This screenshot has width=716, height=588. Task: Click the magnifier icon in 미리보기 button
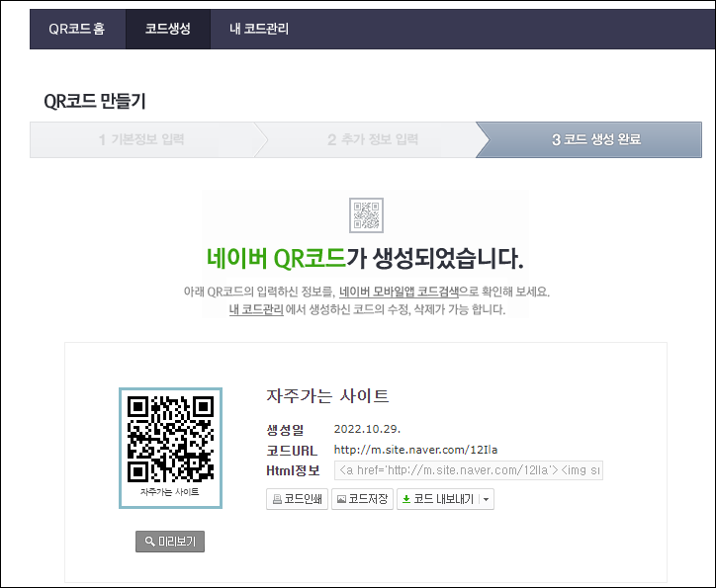[149, 542]
